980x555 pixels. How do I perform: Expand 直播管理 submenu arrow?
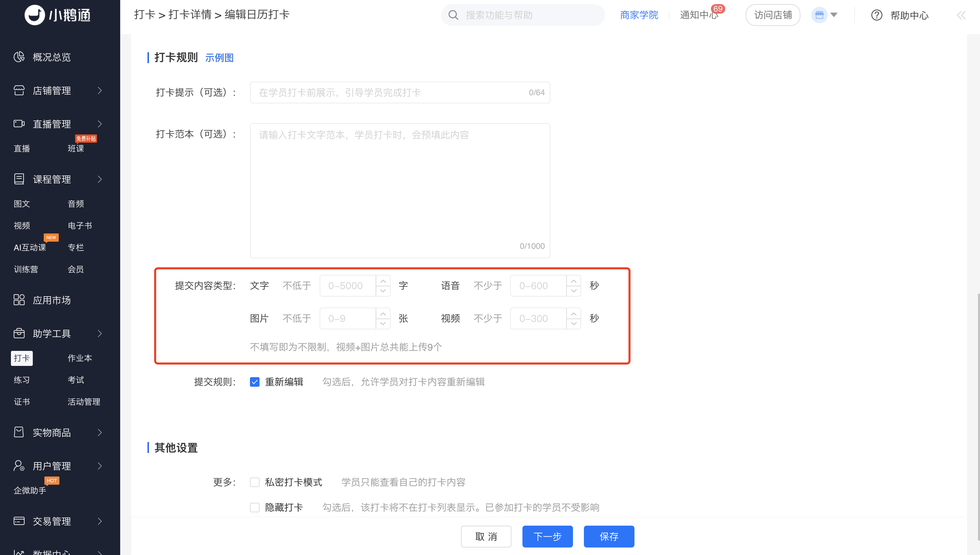(x=100, y=124)
